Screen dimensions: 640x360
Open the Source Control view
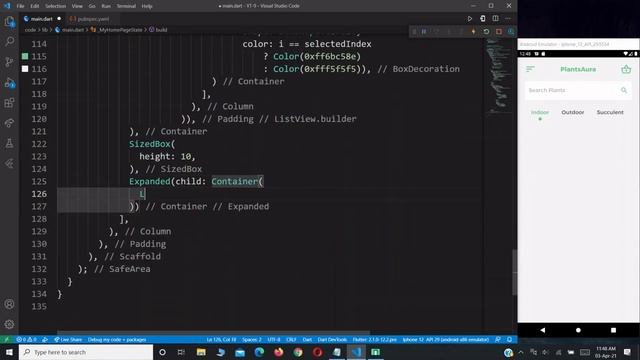pyautogui.click(x=9, y=62)
